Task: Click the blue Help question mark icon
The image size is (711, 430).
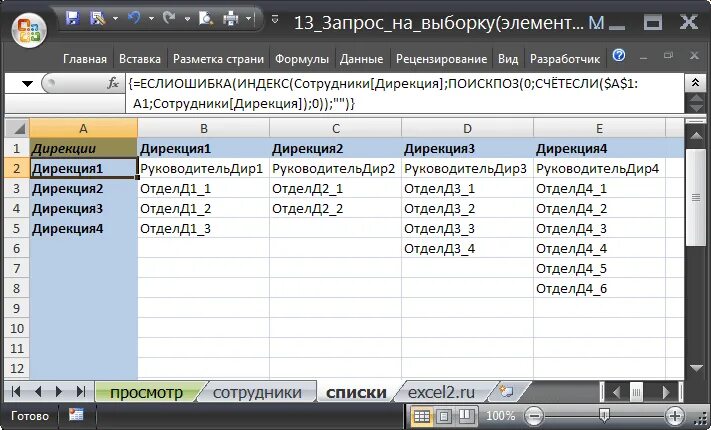Action: tap(619, 55)
